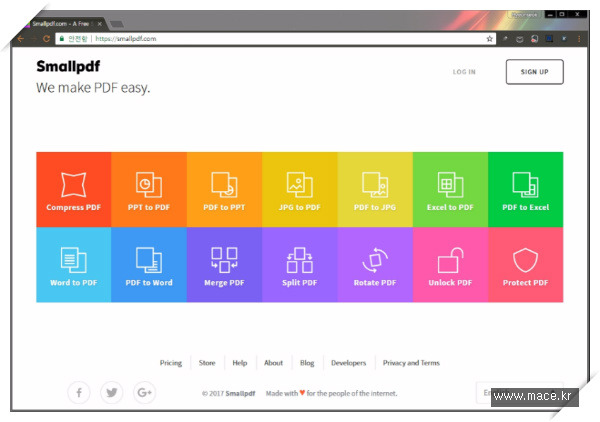Click the green secure lock icon
This screenshot has width=600, height=422.
(x=62, y=39)
